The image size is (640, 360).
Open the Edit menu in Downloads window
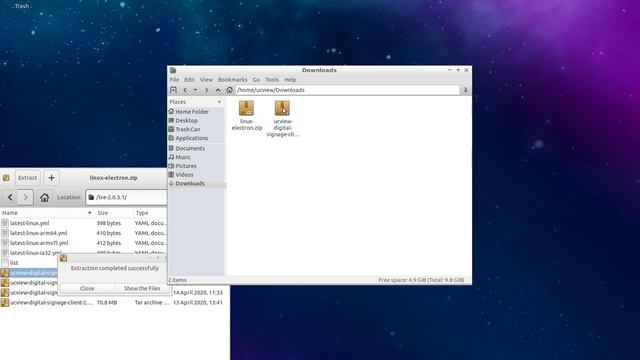pos(189,80)
